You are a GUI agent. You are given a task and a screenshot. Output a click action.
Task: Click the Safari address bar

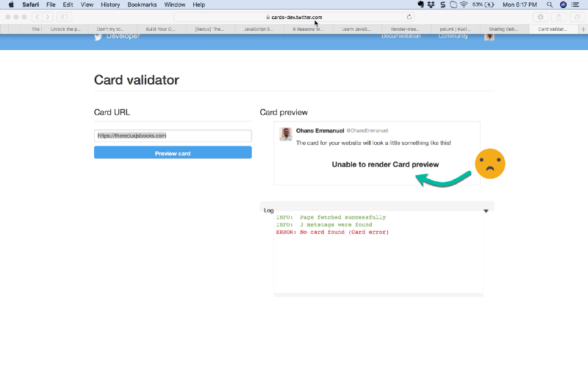pyautogui.click(x=294, y=17)
